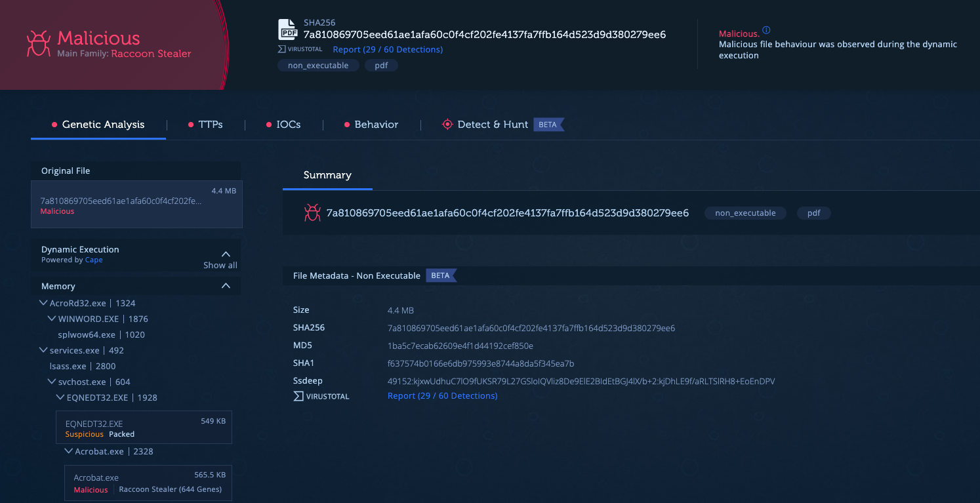Screen dimensions: 980x503
Task: Click the VirusTotal logo under the header hash
Action: tap(300, 49)
